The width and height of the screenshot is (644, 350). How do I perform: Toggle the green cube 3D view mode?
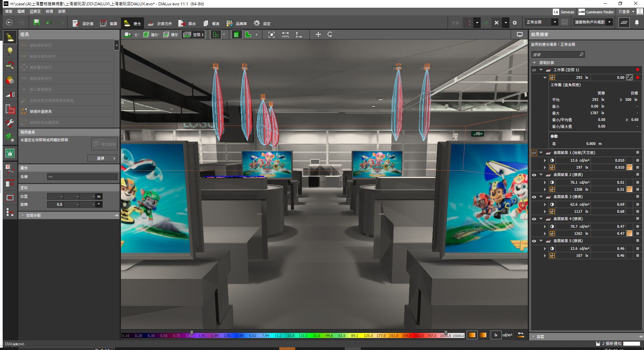pyautogui.click(x=237, y=34)
